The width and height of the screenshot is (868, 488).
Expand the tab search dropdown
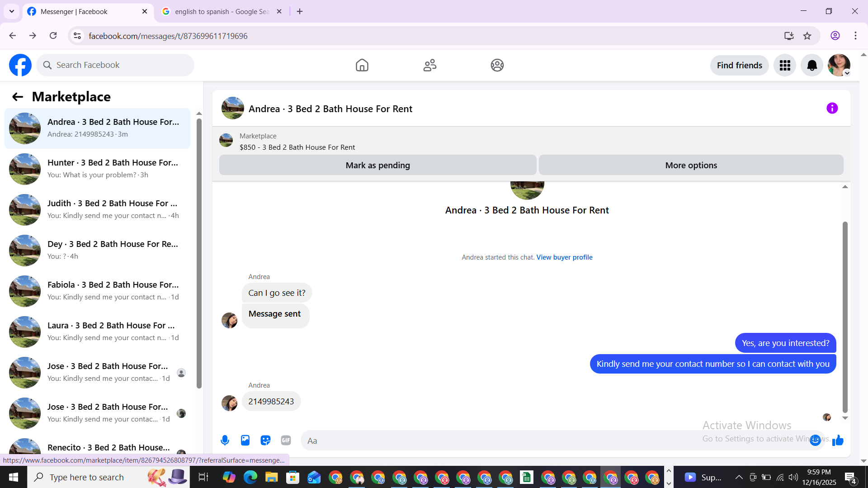point(12,11)
